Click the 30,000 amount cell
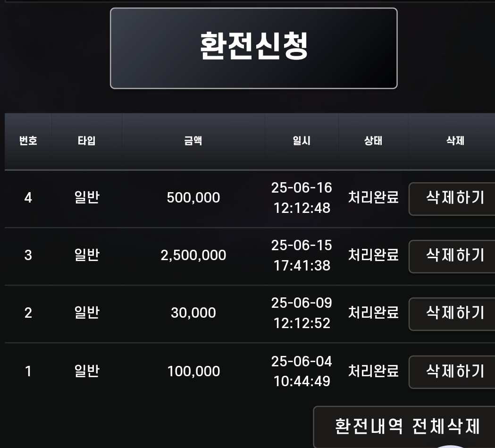The image size is (495, 448). click(193, 313)
